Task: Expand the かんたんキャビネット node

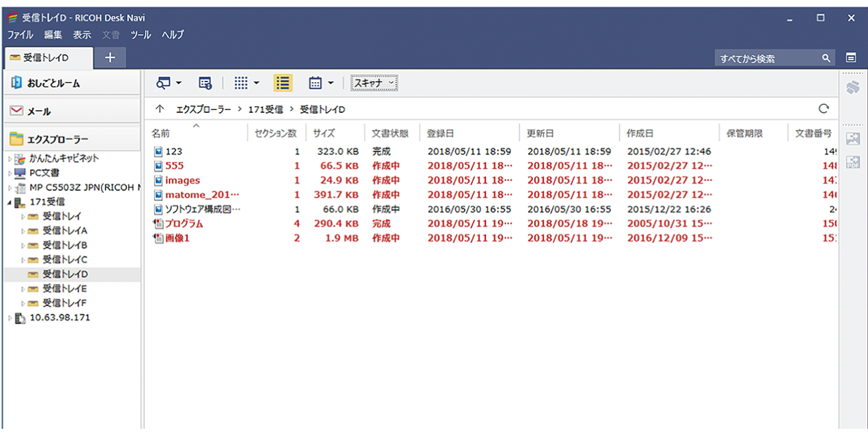Action: pos(9,158)
